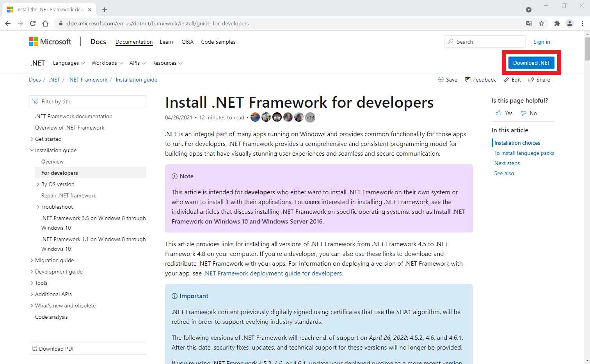Click the Share arrow icon
590x364 pixels.
(x=531, y=80)
